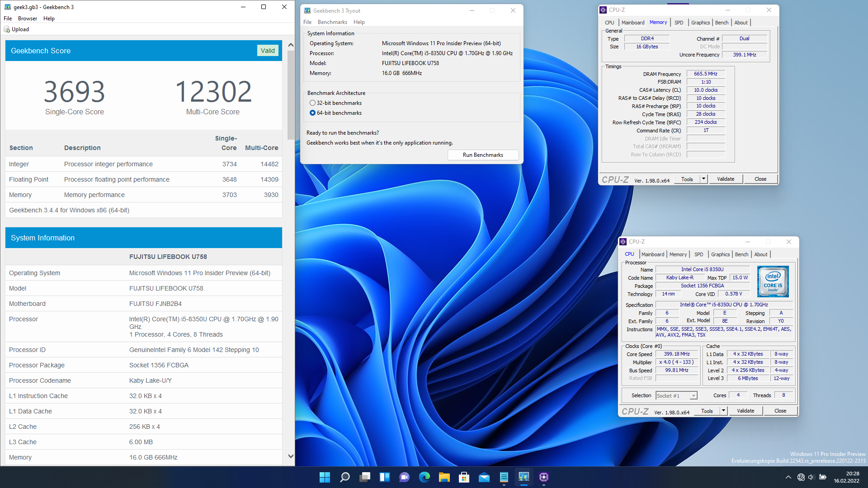Open the Socket #1 selection combo box
Image resolution: width=868 pixels, height=488 pixels.
point(677,396)
